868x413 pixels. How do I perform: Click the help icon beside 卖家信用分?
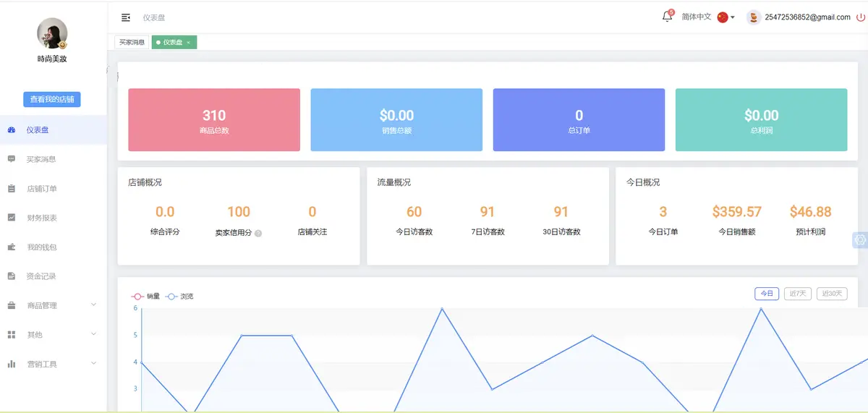pos(258,234)
